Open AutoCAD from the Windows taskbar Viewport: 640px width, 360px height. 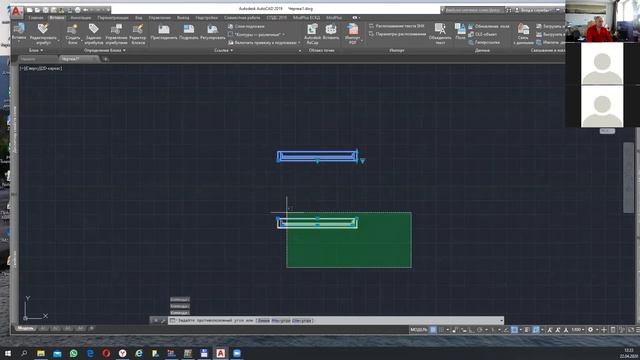pos(220,353)
